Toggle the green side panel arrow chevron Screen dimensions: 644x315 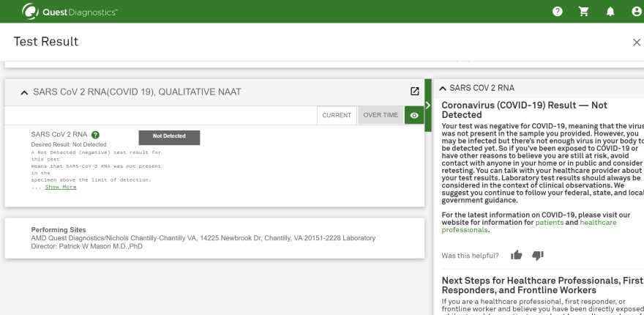(x=428, y=105)
